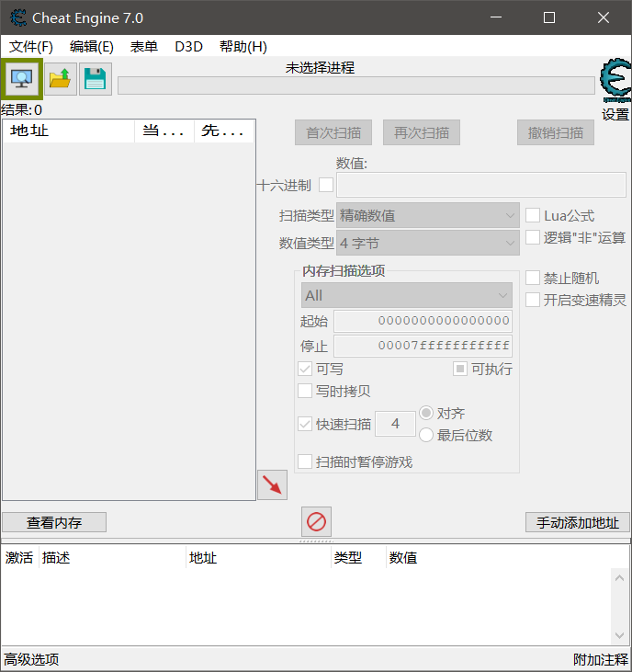The image size is (632, 672).
Task: Click the 类型 column header
Action: [x=358, y=558]
